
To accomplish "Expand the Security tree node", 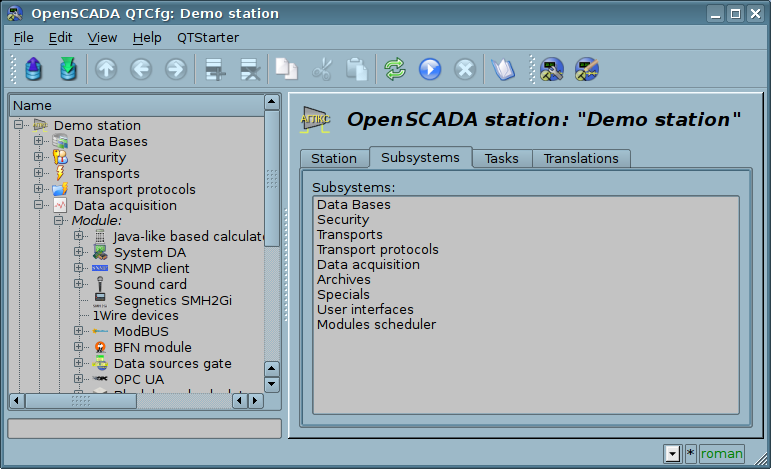I will [38, 157].
